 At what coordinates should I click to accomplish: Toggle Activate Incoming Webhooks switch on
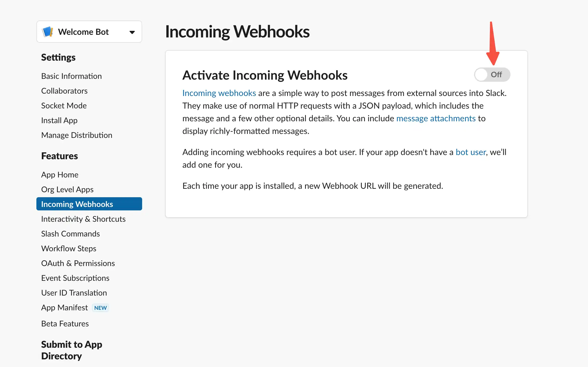point(492,75)
